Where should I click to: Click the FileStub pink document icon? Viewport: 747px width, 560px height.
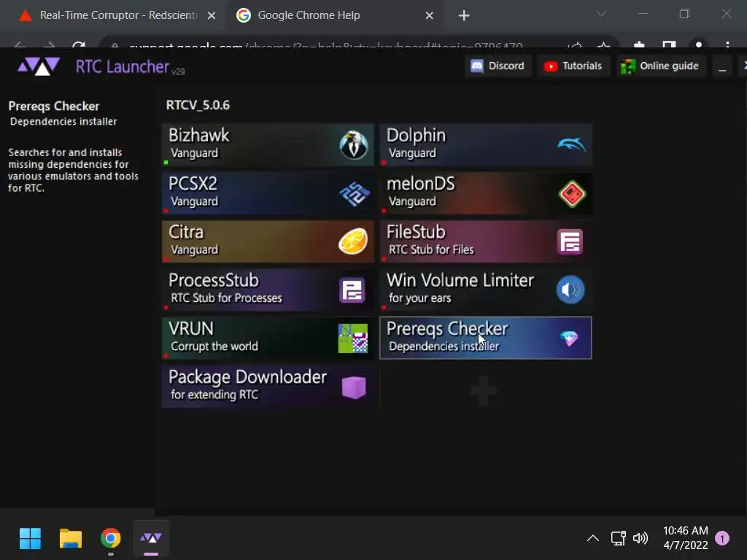tap(570, 242)
